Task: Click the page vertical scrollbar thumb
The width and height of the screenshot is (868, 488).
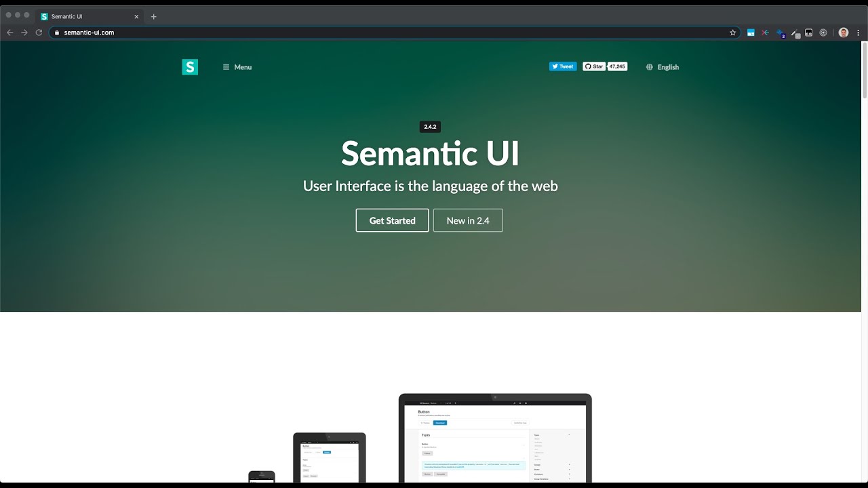Action: 864,70
